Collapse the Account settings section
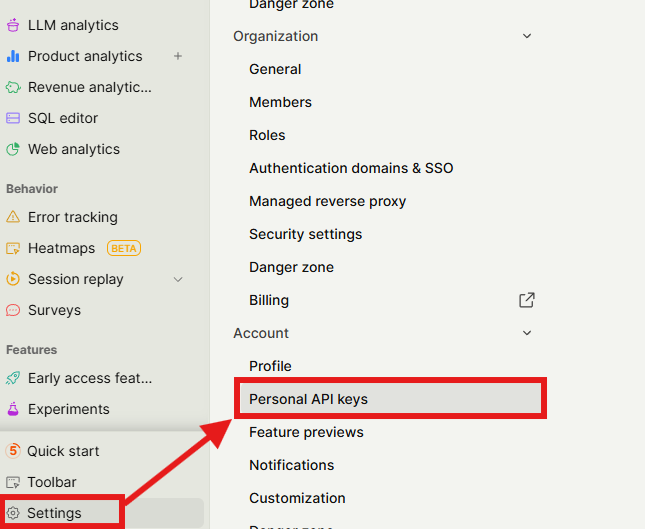 (527, 333)
